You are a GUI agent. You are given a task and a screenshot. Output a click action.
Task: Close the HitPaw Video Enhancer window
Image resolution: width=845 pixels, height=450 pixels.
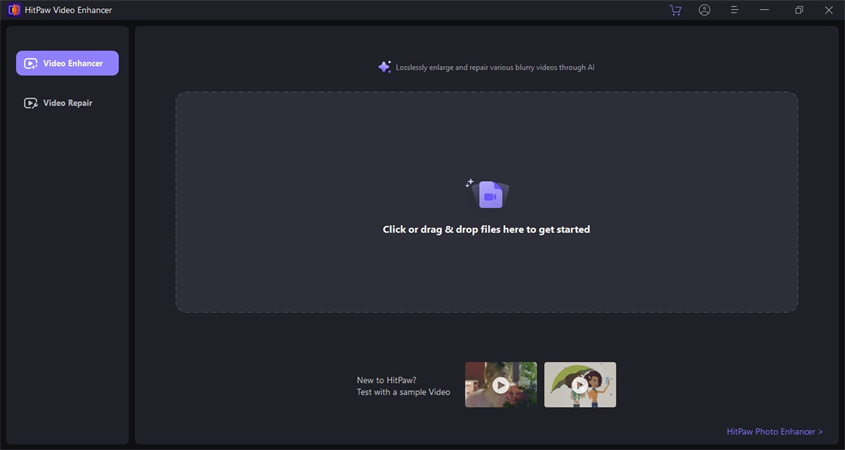(828, 10)
